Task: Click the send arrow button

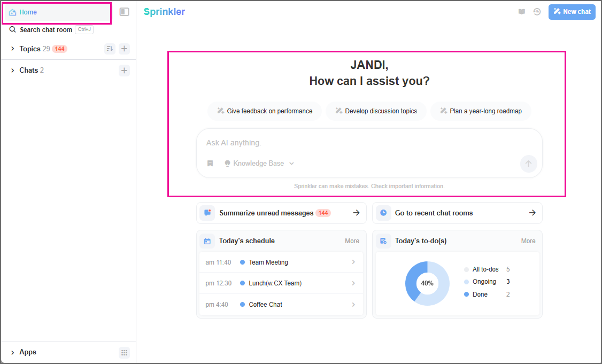Action: point(528,164)
